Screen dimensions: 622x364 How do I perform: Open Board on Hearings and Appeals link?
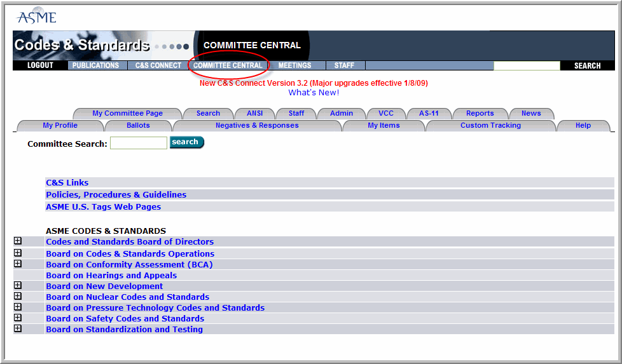[x=111, y=275]
